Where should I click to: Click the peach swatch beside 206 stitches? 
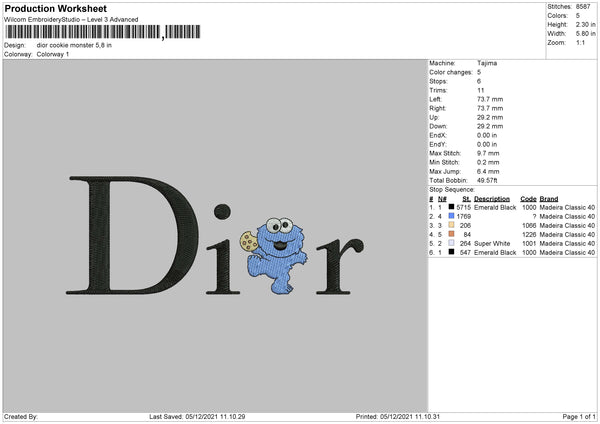pos(452,225)
